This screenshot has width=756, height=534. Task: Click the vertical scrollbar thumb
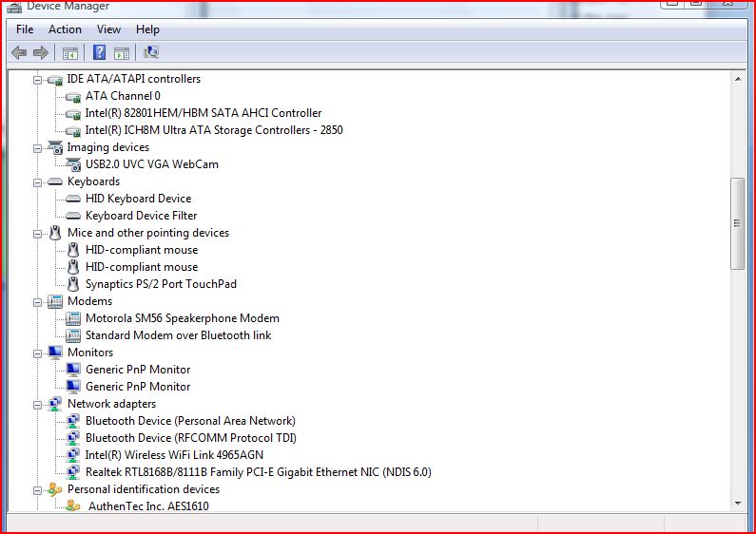click(x=737, y=223)
